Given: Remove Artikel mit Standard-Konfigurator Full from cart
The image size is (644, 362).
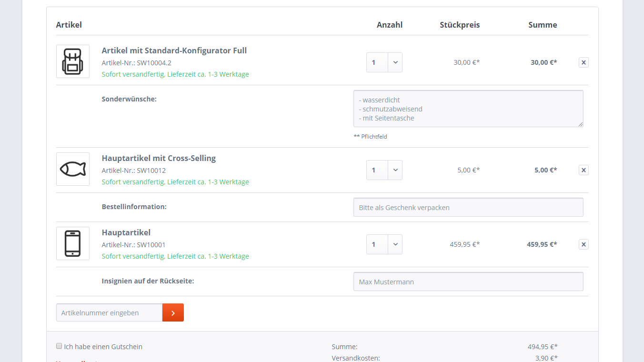Looking at the screenshot, I should pos(584,62).
